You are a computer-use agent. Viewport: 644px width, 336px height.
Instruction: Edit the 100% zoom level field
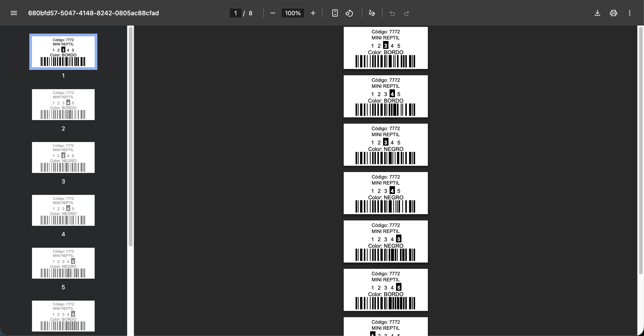[x=293, y=13]
